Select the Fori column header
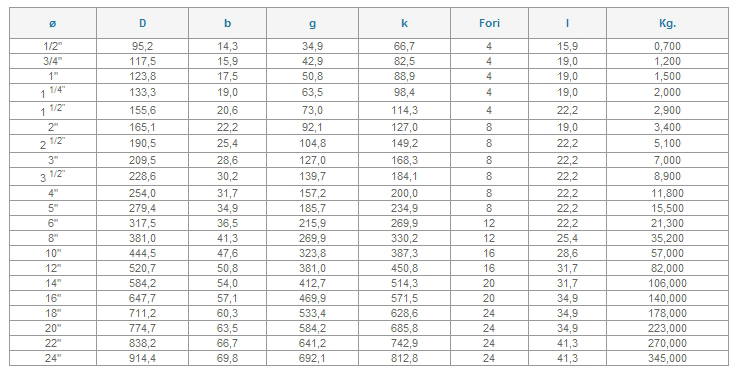This screenshot has width=742, height=378. point(489,23)
